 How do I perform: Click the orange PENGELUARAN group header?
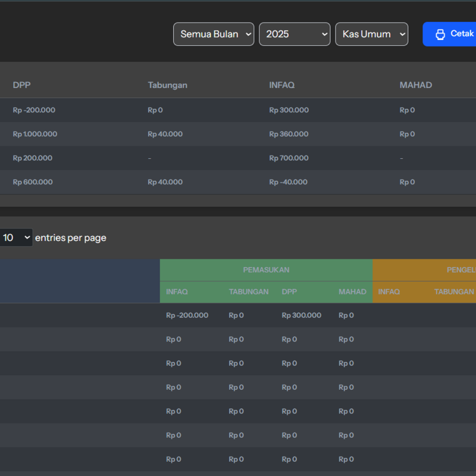pyautogui.click(x=459, y=270)
